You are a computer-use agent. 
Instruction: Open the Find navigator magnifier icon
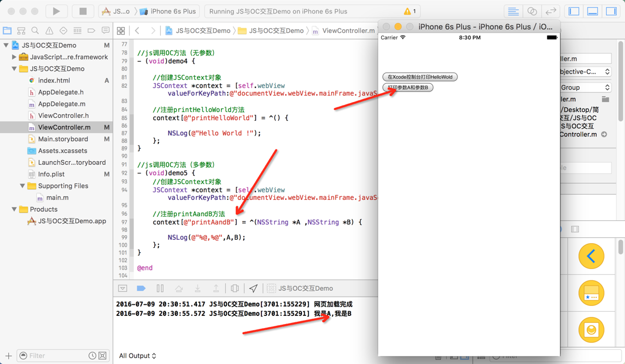click(35, 30)
